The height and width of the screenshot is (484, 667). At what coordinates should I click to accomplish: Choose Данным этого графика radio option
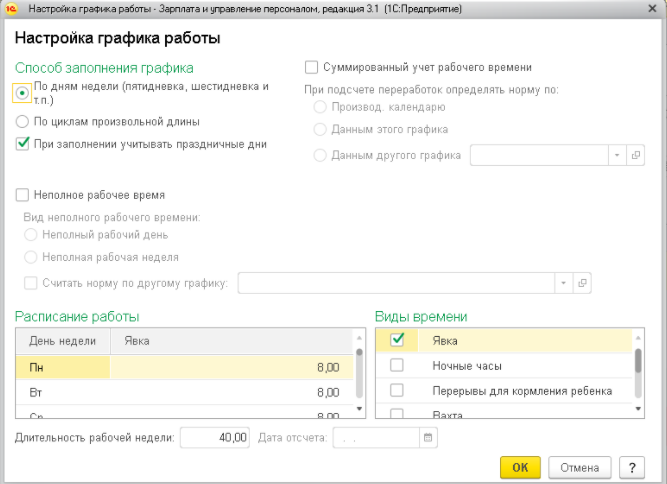tap(320, 129)
